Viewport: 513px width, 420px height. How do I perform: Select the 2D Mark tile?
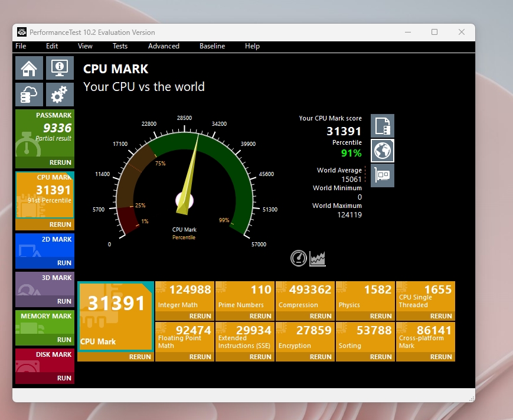(45, 246)
